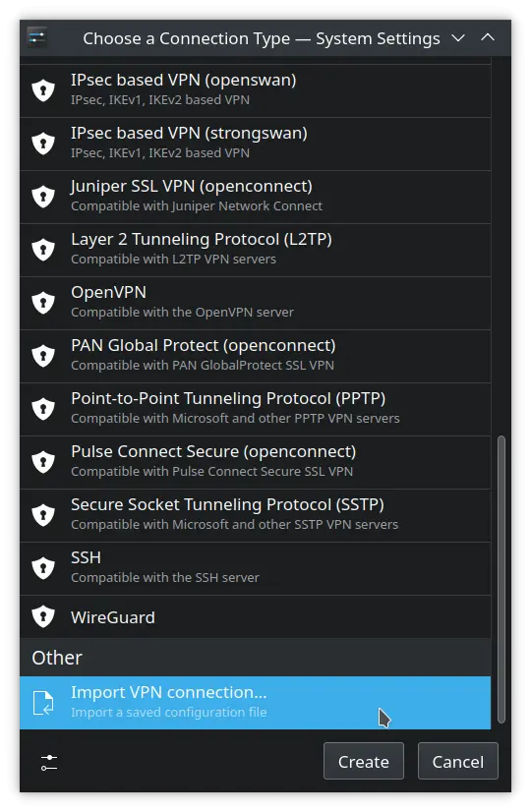Viewport: 531px width, 812px height.
Task: Click shield icon beside Juniper SSL VPN
Action: (43, 197)
